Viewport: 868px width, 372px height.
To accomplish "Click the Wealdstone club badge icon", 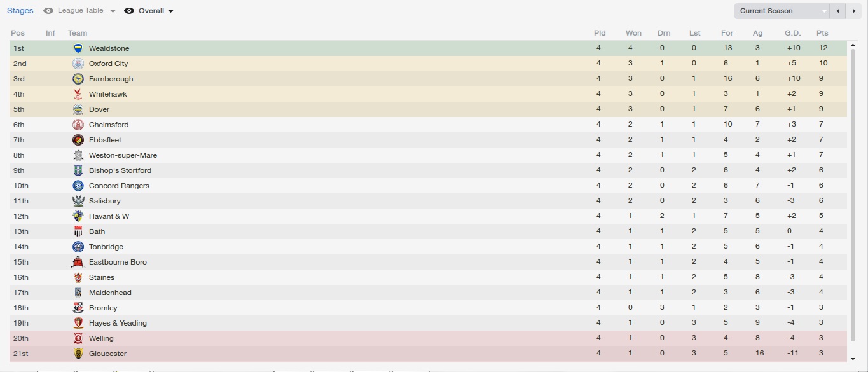I will pyautogui.click(x=78, y=48).
